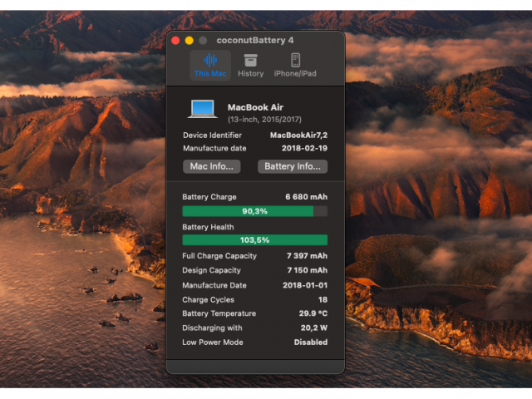This screenshot has width=532, height=399.
Task: Click the 20,2 W discharging value
Action: point(314,328)
